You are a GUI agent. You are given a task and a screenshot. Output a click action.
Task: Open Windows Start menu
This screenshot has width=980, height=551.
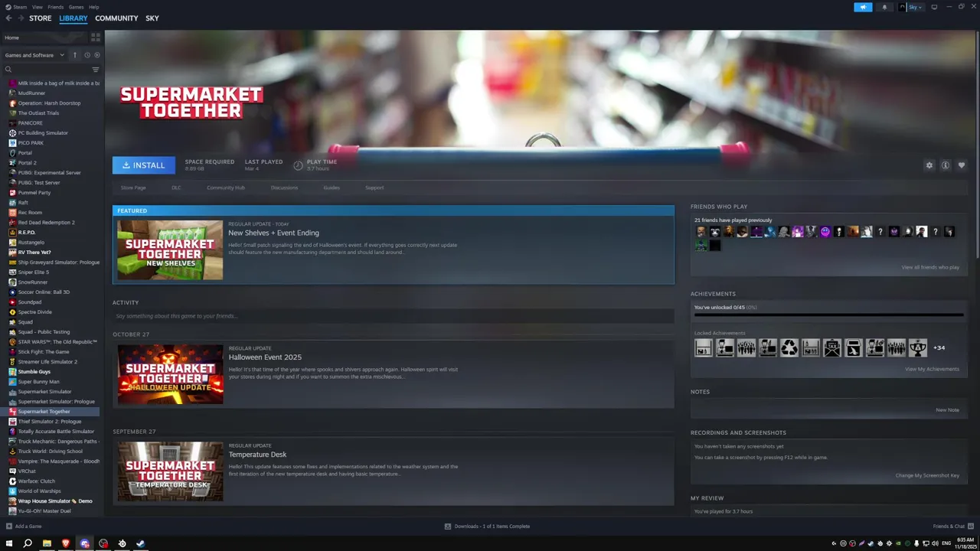tap(9, 543)
